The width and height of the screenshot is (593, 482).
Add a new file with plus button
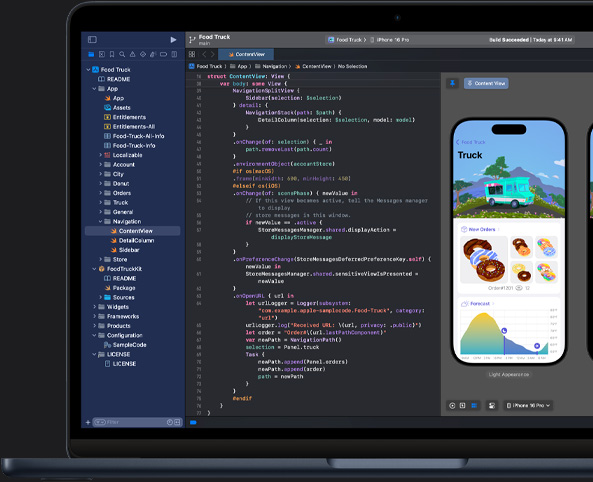point(88,422)
